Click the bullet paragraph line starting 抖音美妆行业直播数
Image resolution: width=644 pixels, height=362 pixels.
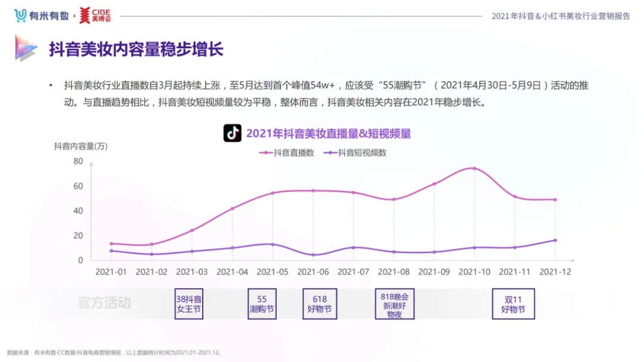[327, 85]
